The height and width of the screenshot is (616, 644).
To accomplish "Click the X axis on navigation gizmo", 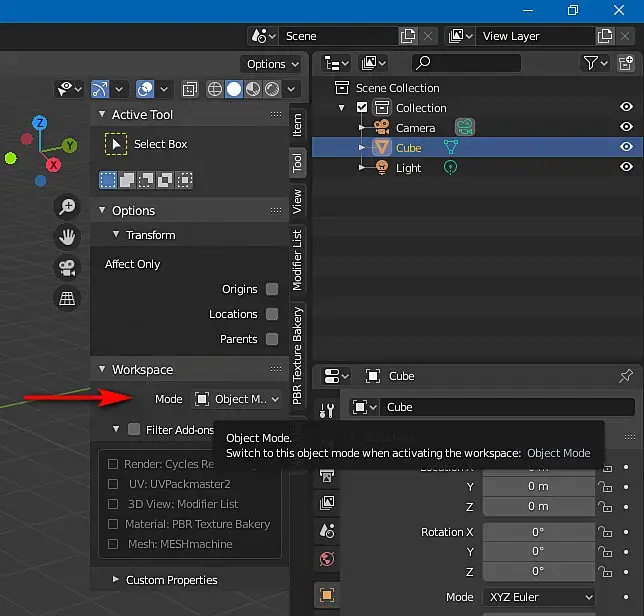I will 53,165.
